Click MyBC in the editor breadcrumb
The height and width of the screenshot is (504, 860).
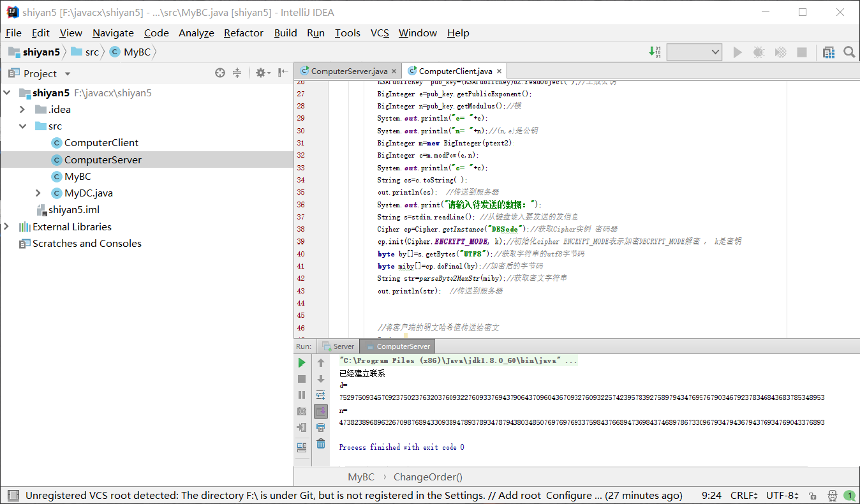(361, 477)
